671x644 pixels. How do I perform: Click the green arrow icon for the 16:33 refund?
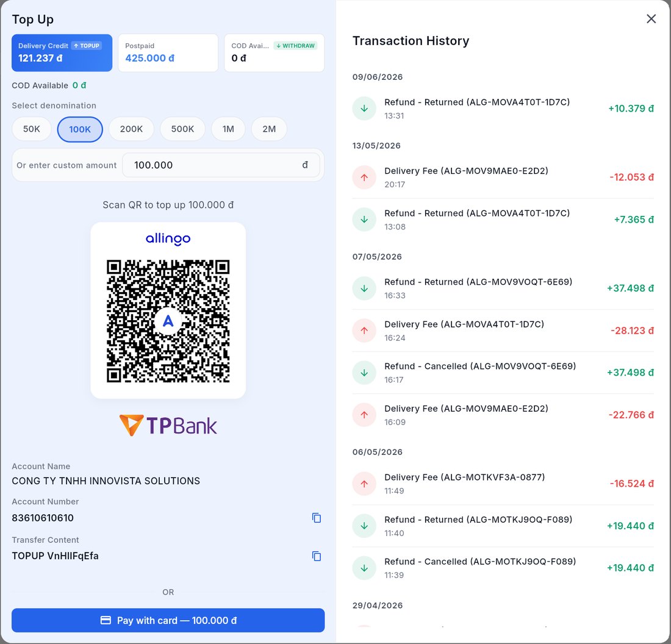[x=364, y=288]
